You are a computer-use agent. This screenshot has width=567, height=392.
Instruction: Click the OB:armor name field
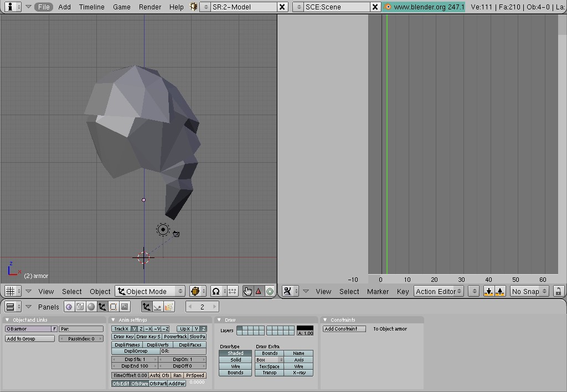(x=28, y=329)
